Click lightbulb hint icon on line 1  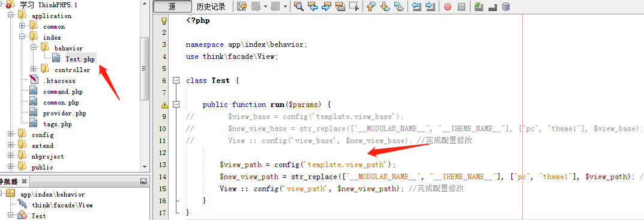(164, 20)
